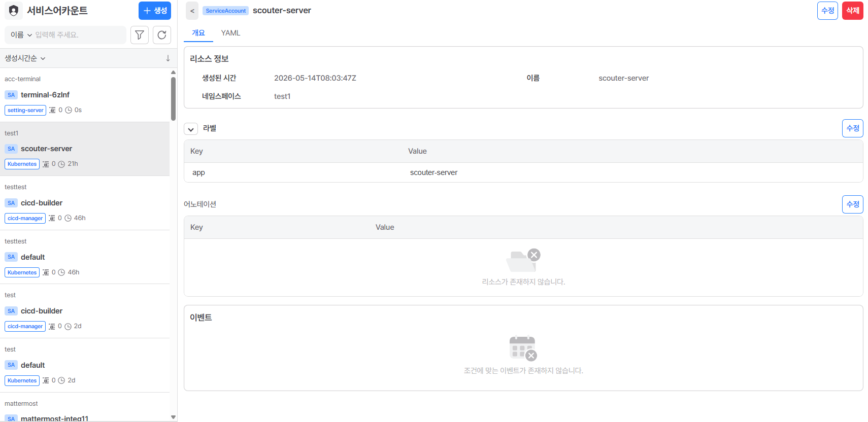Viewport: 868px width, 422px height.
Task: Click the creation timestamp 2026-05-14T08:03:47Z
Action: point(315,78)
